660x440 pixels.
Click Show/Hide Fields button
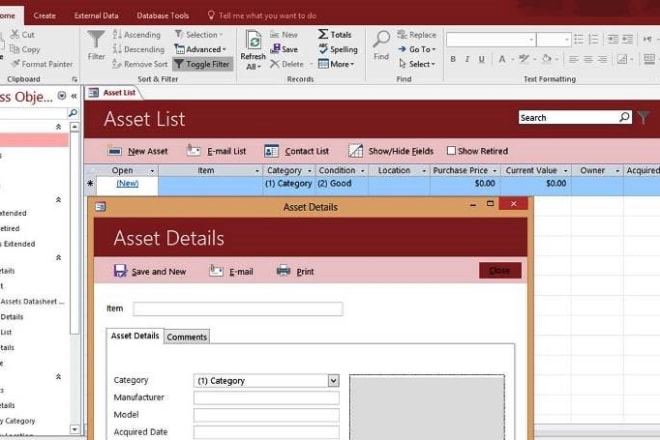coord(391,151)
